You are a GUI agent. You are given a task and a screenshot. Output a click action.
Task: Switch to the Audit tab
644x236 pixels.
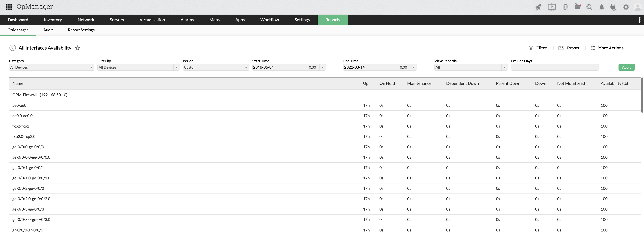[x=48, y=30]
